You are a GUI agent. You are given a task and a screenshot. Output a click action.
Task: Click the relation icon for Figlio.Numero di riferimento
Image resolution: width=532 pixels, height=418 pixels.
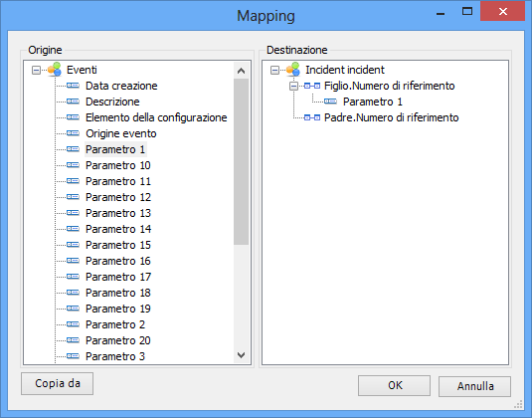click(x=312, y=86)
